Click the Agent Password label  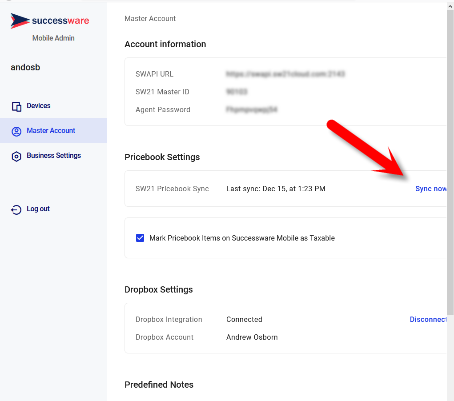(163, 109)
